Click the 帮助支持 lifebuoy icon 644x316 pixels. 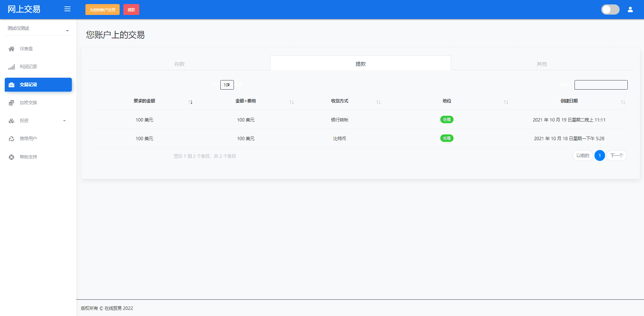12,157
